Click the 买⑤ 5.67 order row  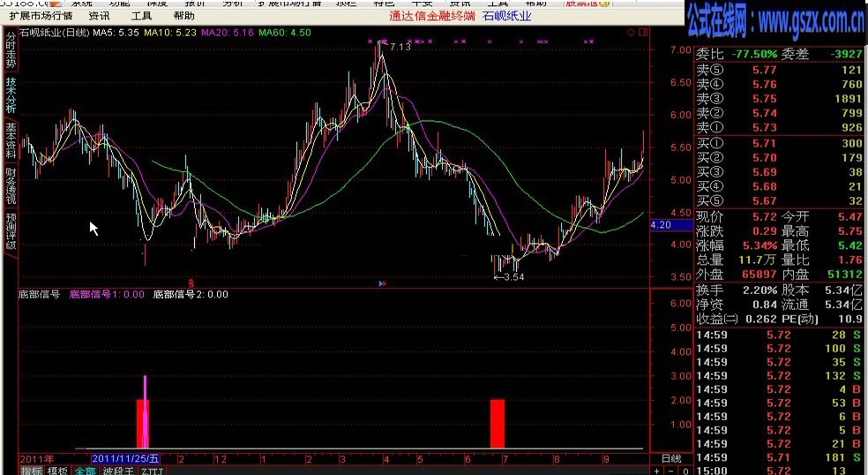779,201
